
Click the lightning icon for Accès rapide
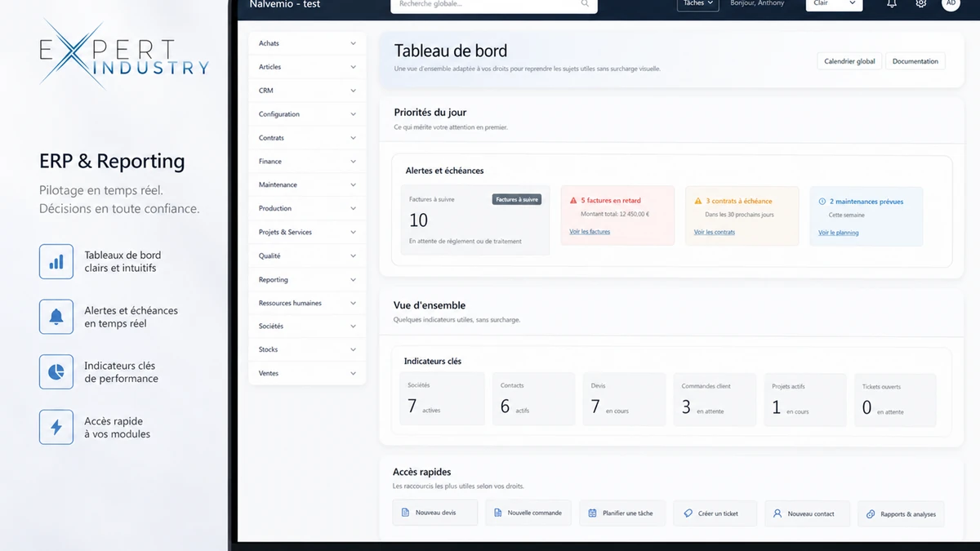56,427
